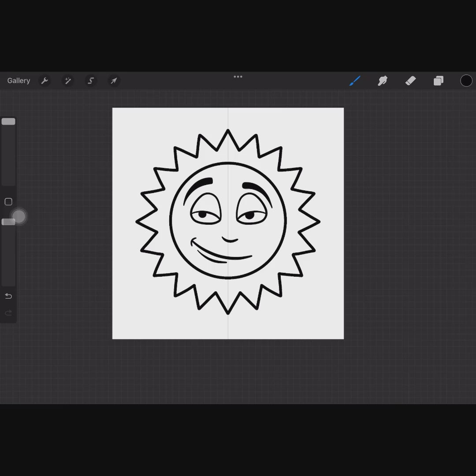Activate the Transform arrow tool

pos(114,81)
